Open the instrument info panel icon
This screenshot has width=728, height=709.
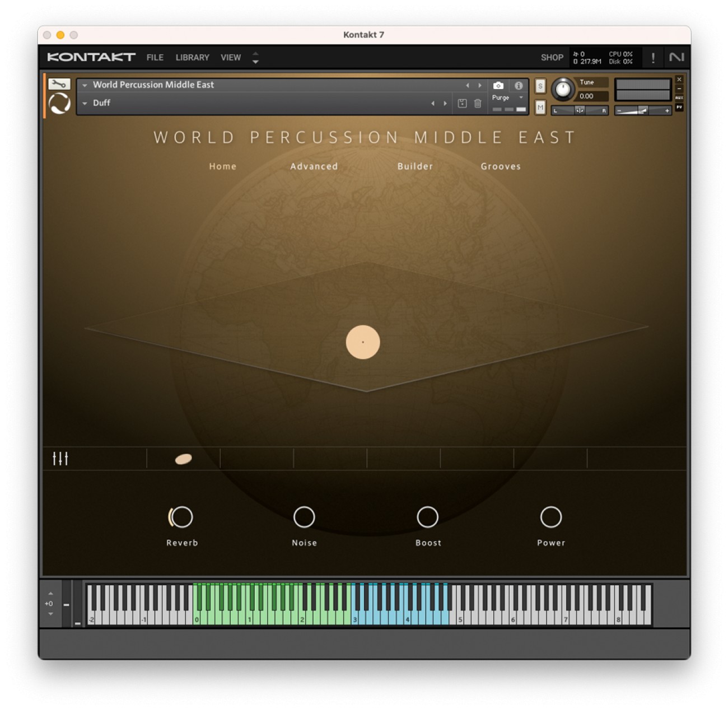tap(518, 85)
